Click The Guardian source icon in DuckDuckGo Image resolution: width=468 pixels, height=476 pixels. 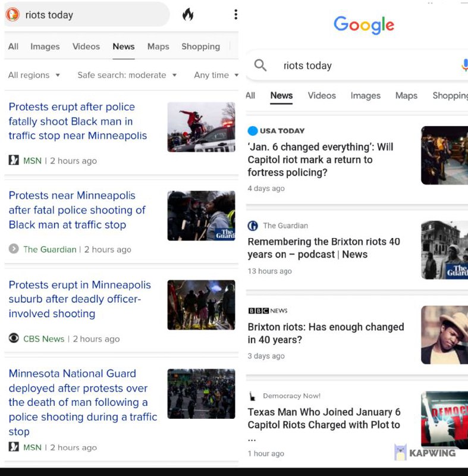[14, 249]
